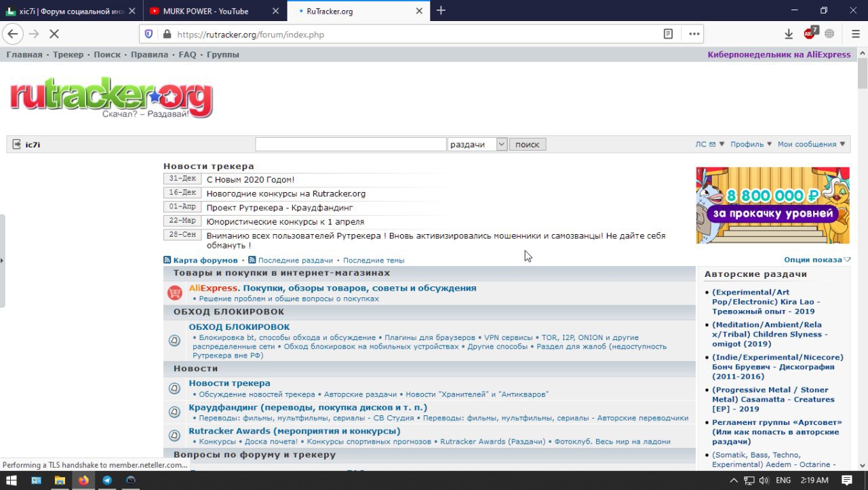Viewport: 868px width, 490px height.
Task: Open Firefox downloads arrow icon
Action: click(789, 34)
